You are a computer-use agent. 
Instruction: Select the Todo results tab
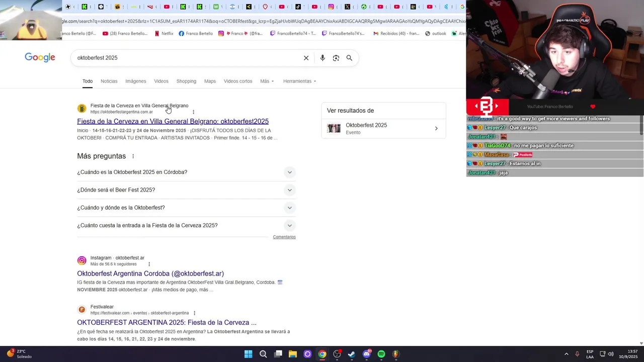tap(88, 81)
